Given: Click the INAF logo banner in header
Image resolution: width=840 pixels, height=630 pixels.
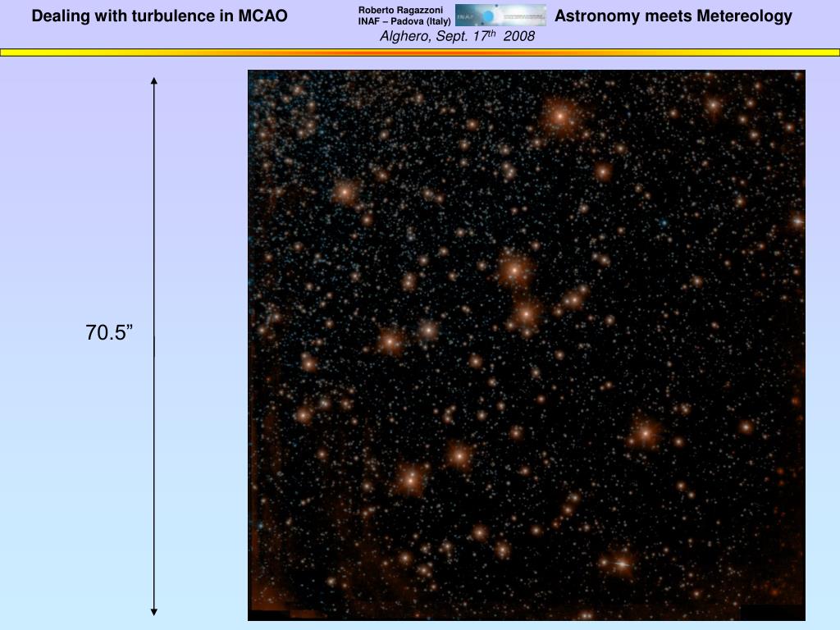Looking at the screenshot, I should click(500, 15).
